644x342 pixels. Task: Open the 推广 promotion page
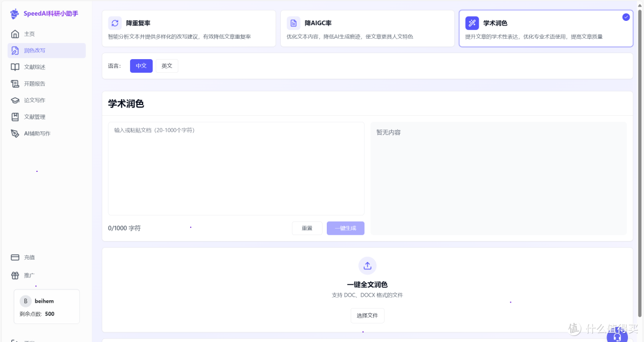[47, 275]
